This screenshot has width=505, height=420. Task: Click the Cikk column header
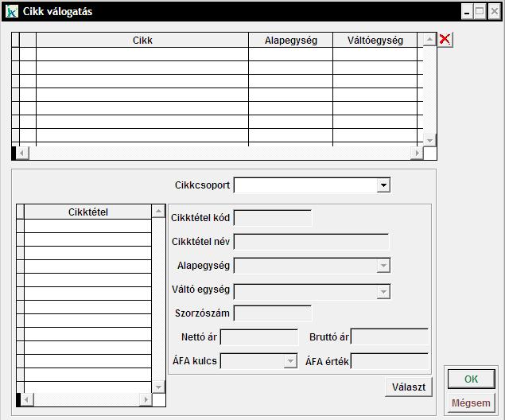142,41
